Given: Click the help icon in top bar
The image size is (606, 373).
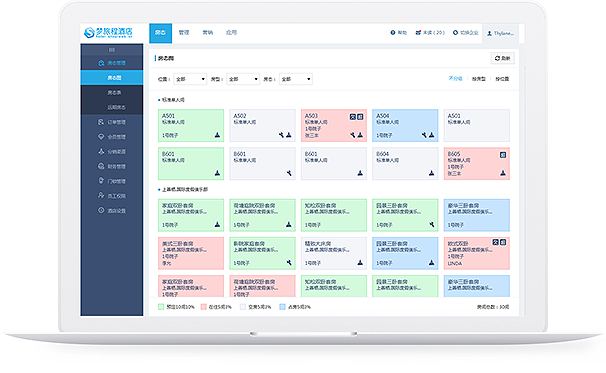Looking at the screenshot, I should pos(393,33).
